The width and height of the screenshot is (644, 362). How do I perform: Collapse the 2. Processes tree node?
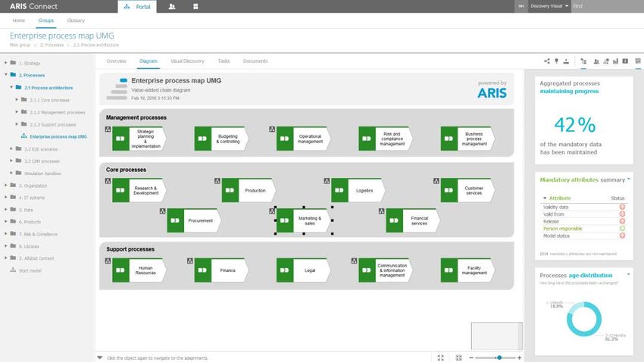pyautogui.click(x=6, y=75)
